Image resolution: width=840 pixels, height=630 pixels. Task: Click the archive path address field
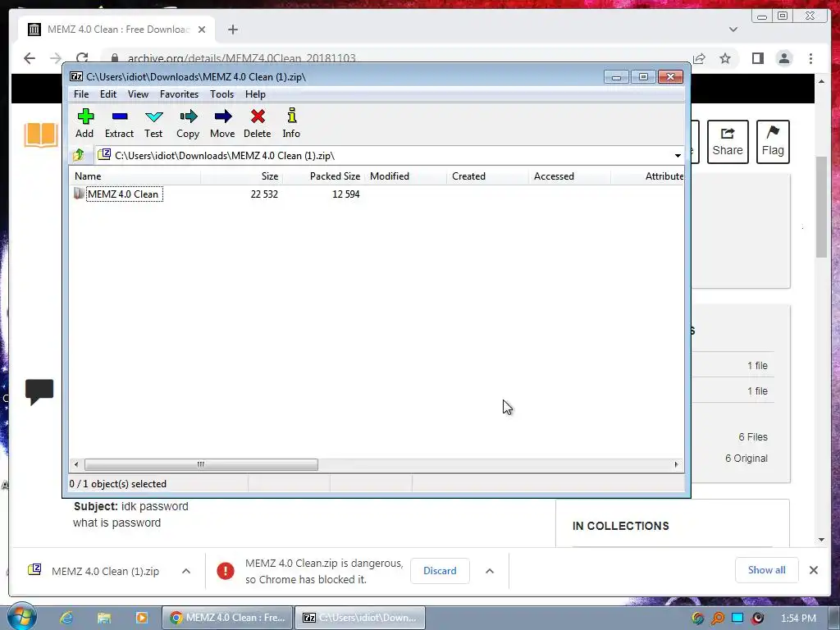(384, 156)
